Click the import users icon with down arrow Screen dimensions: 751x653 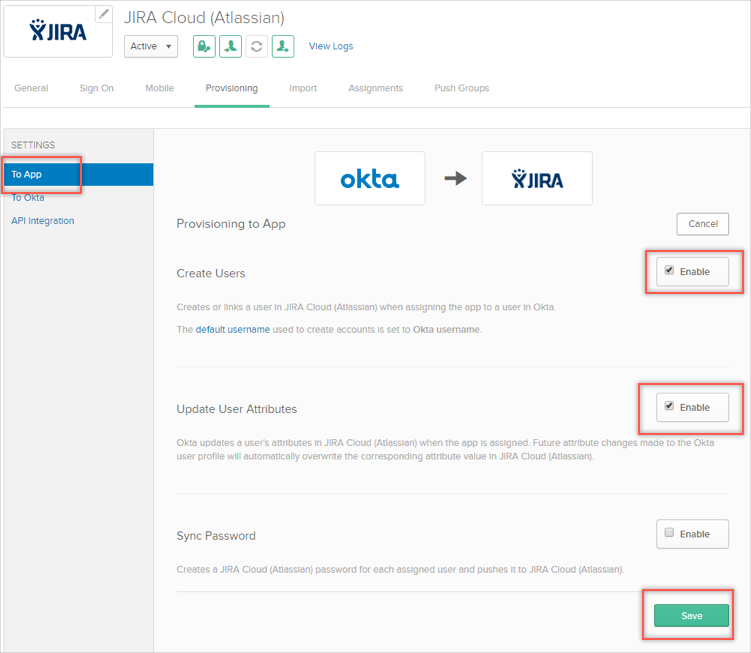230,46
